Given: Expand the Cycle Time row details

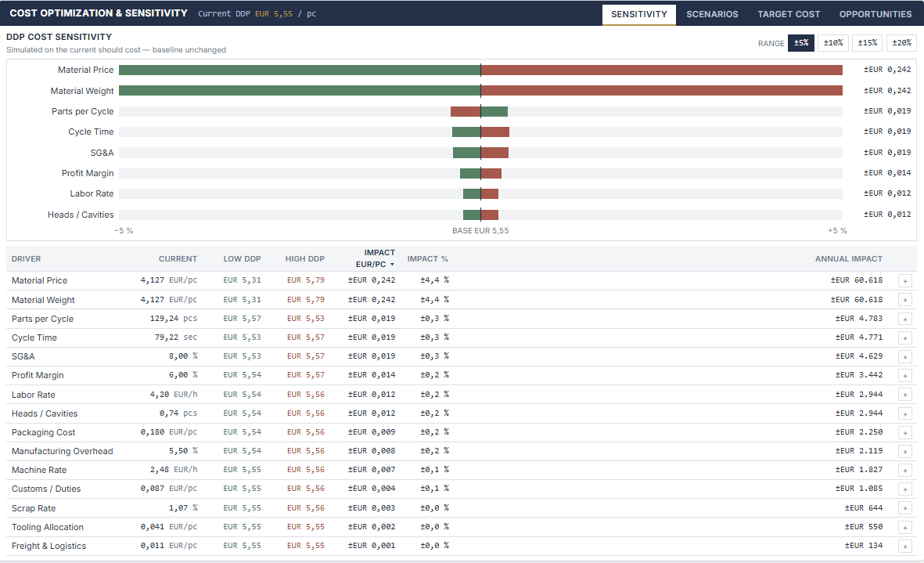Looking at the screenshot, I should pos(905,337).
